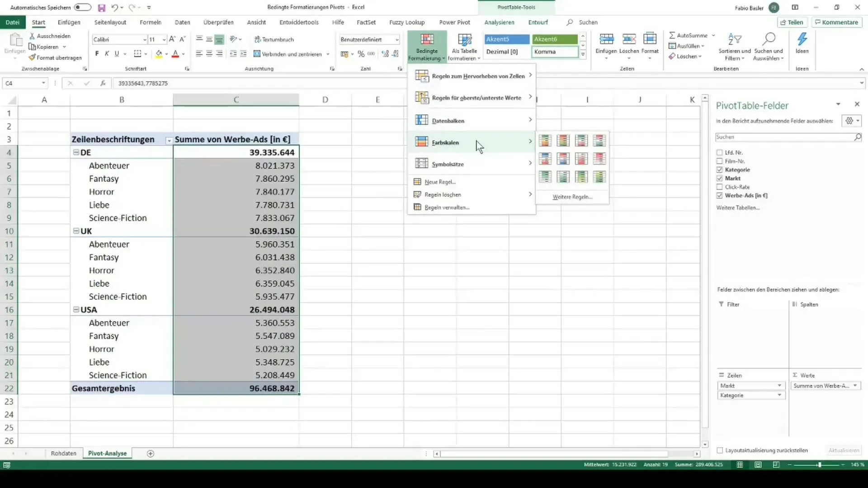Open the Symbolsätze submenu
868x488 pixels.
tap(472, 164)
